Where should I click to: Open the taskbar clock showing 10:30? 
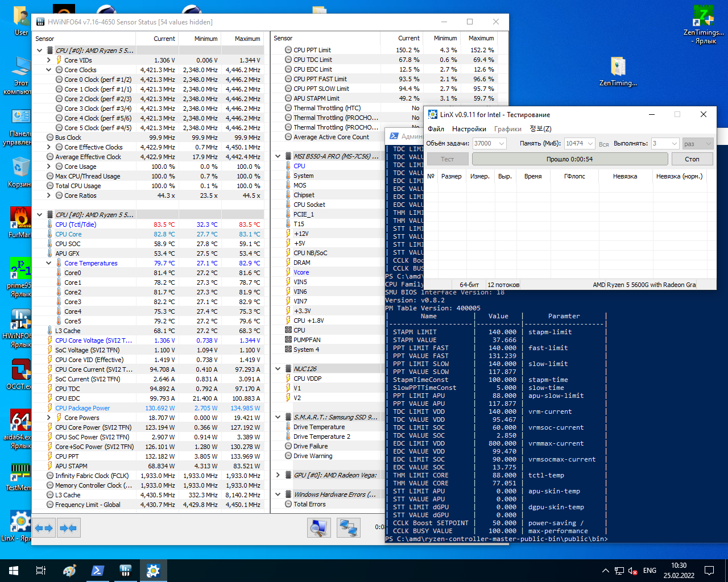pos(679,571)
